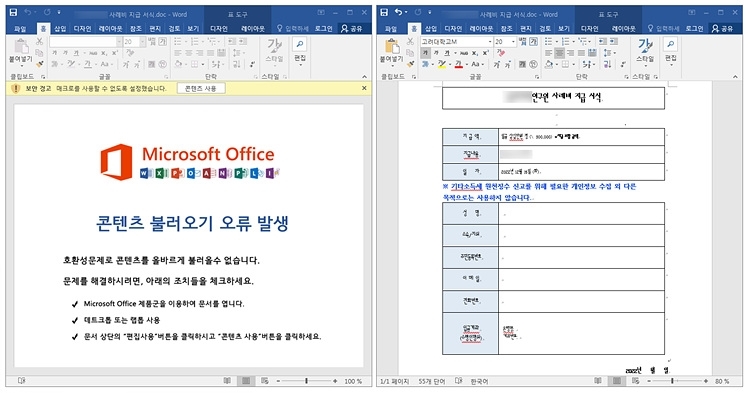Viewport: 750px width, 393px height.
Task: Click Shrink Font icon in right window
Action: coord(508,64)
